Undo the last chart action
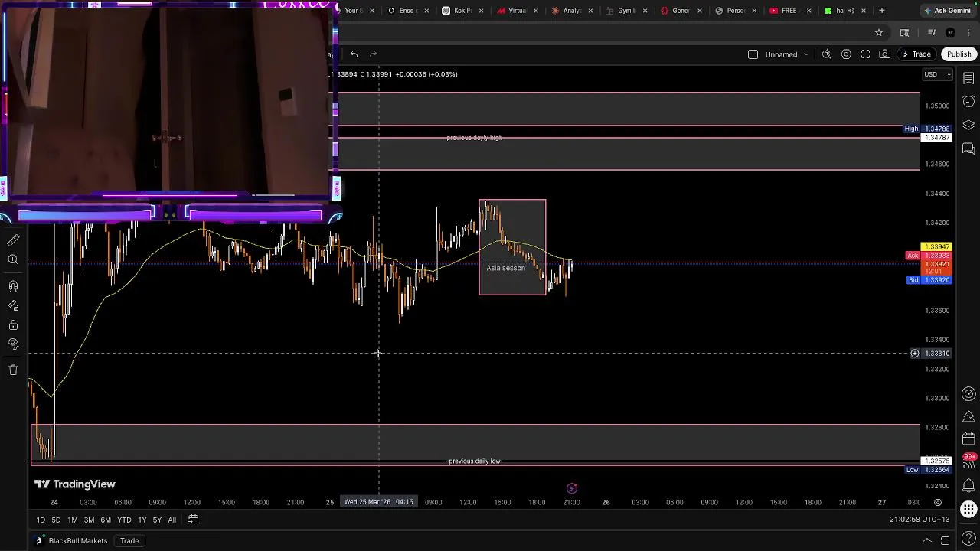The height and width of the screenshot is (551, 980). click(x=354, y=54)
